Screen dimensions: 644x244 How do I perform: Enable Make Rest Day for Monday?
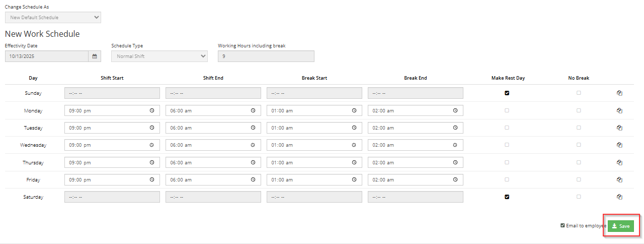point(507,110)
